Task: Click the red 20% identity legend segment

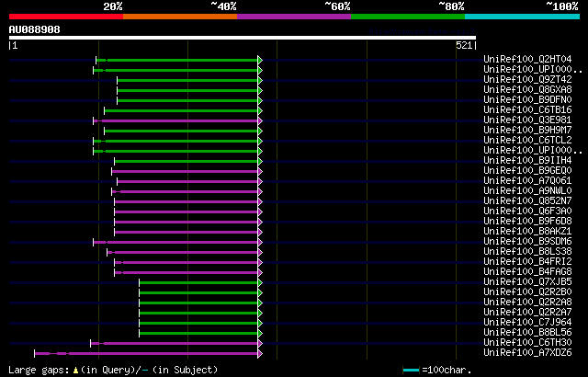Action: pos(66,17)
